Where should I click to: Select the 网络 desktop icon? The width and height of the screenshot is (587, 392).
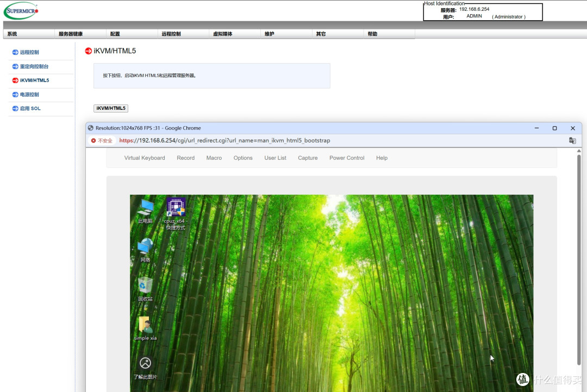click(x=145, y=250)
